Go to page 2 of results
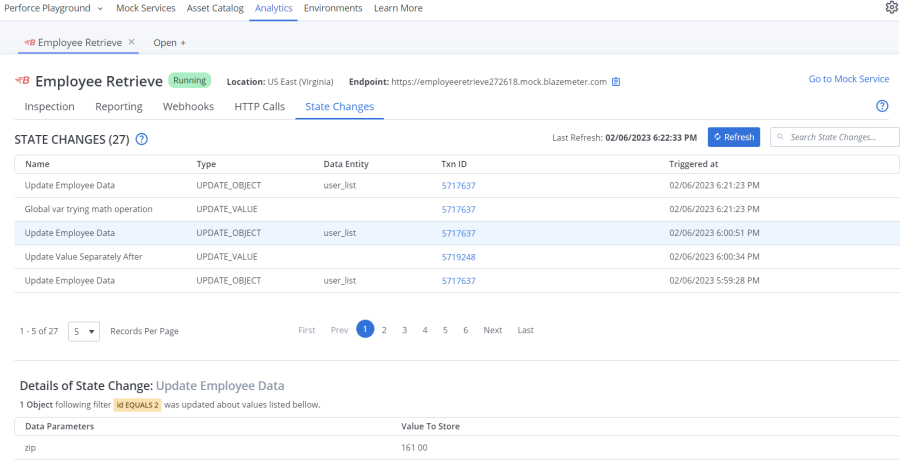The image size is (900, 463). pyautogui.click(x=384, y=330)
